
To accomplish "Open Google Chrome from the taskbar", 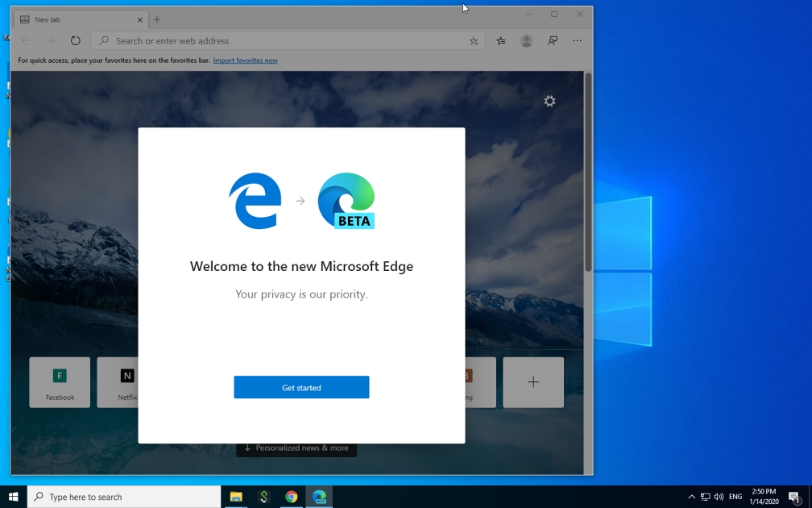I will click(x=291, y=497).
